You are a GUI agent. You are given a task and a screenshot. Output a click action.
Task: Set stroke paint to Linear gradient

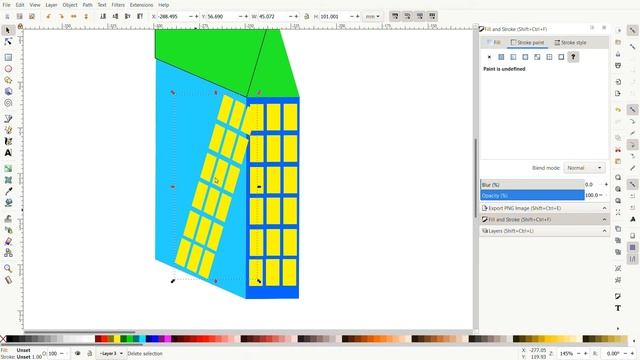(x=513, y=57)
